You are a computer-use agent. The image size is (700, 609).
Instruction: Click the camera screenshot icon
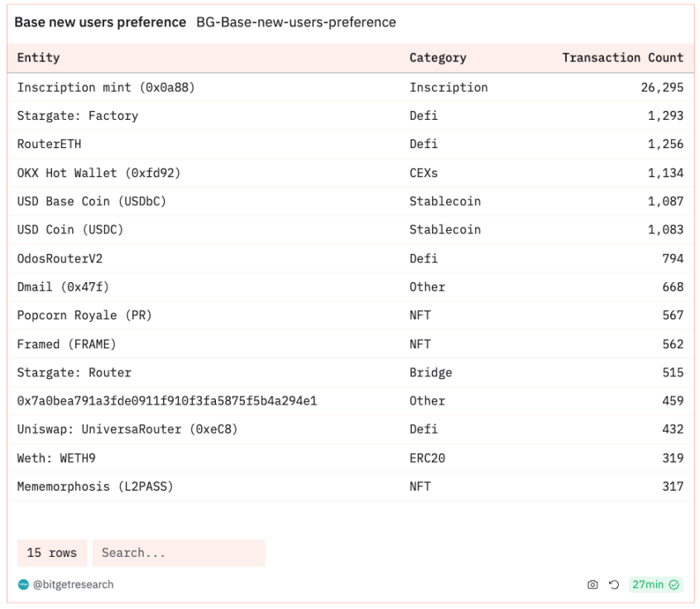[592, 584]
